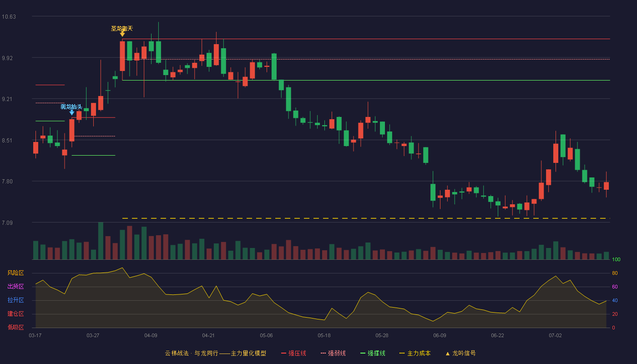Select the 风险区 zone label
This screenshot has height=364, width=637.
click(15, 273)
